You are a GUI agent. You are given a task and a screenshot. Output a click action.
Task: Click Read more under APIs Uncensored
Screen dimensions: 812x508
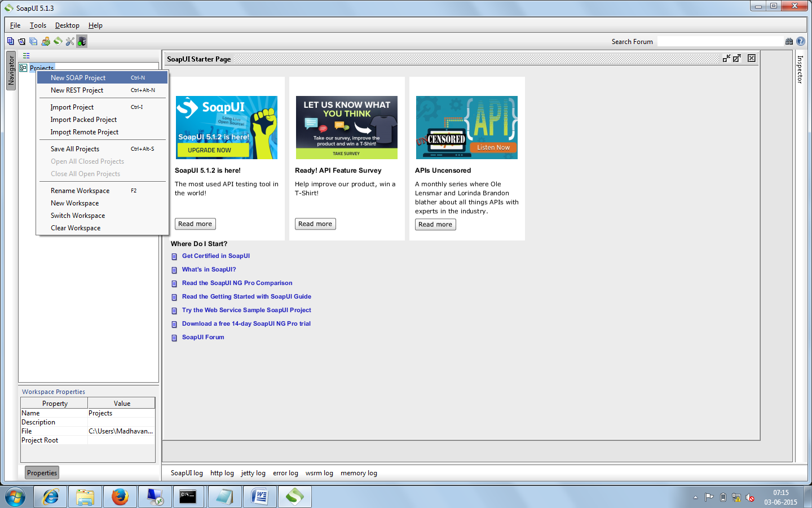coord(435,225)
